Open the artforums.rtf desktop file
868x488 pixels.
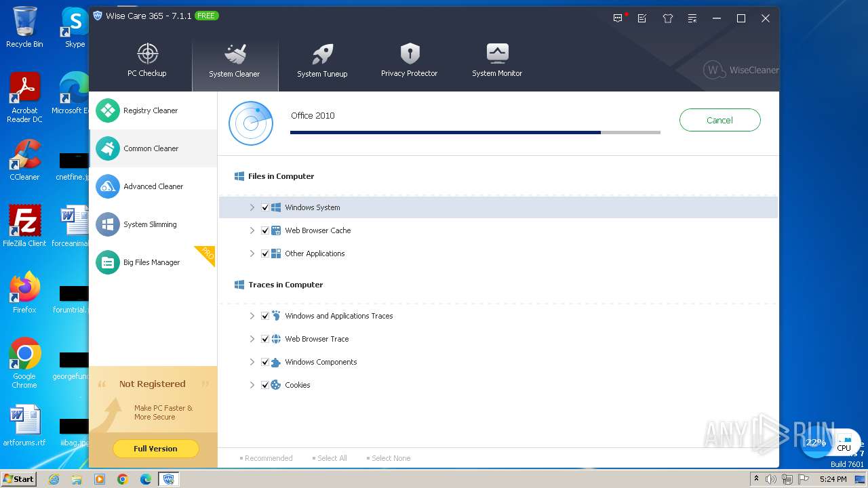point(24,426)
